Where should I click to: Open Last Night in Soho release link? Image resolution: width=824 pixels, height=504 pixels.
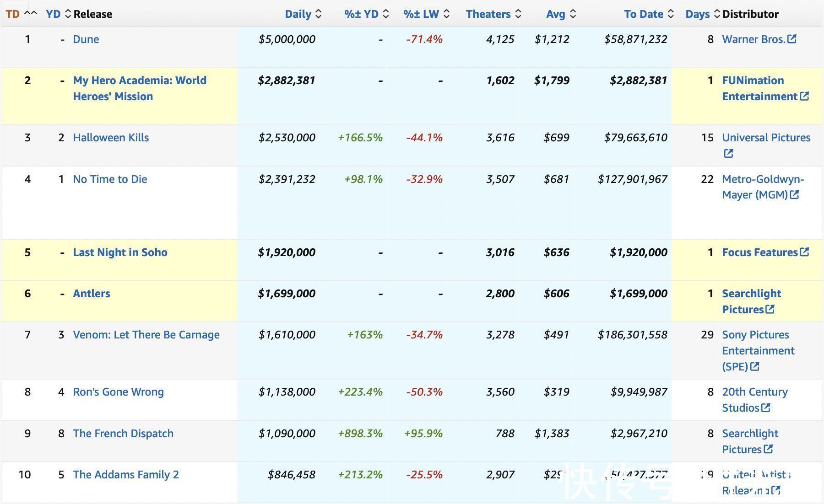point(120,252)
